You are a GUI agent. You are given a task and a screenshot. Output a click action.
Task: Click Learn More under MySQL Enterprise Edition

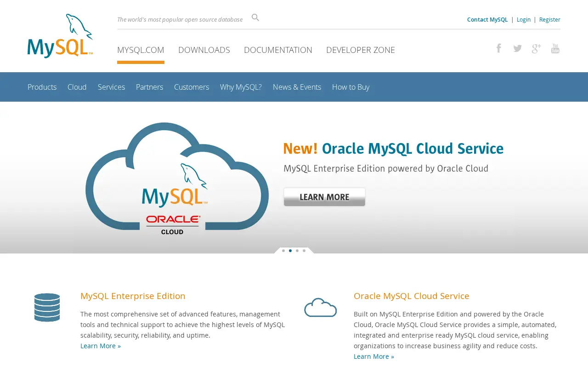click(101, 346)
